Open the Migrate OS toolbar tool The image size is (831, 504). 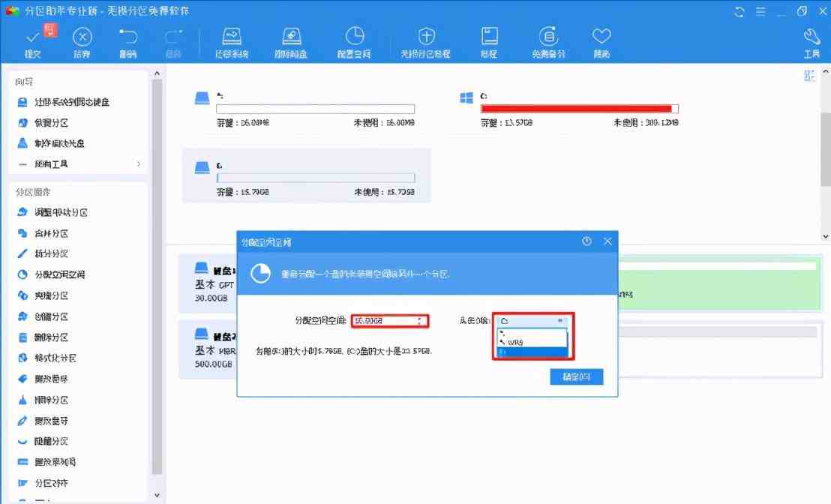[232, 37]
